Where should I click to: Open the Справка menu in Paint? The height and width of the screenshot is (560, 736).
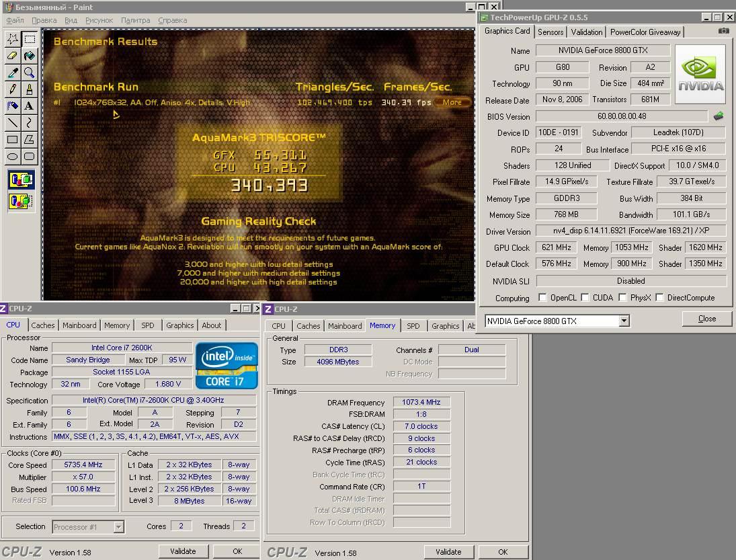coord(172,20)
